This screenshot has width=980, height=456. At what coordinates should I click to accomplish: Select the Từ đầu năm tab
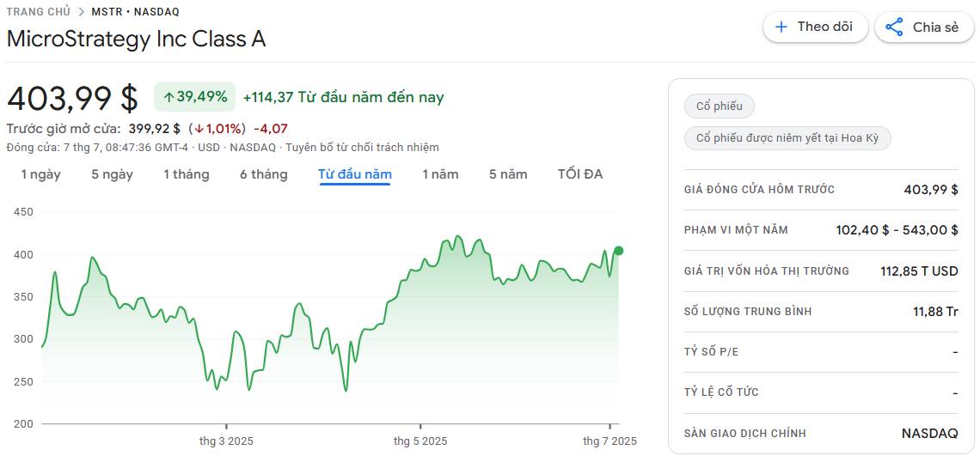coord(355,174)
